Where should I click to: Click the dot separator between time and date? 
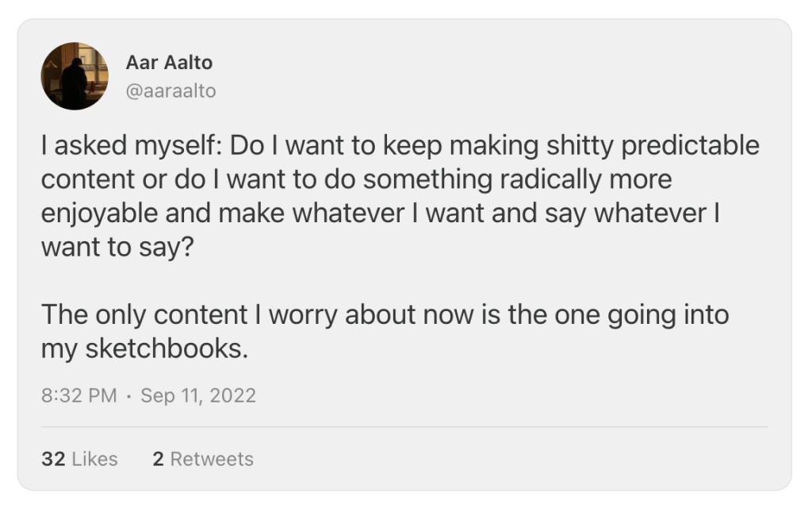[128, 395]
